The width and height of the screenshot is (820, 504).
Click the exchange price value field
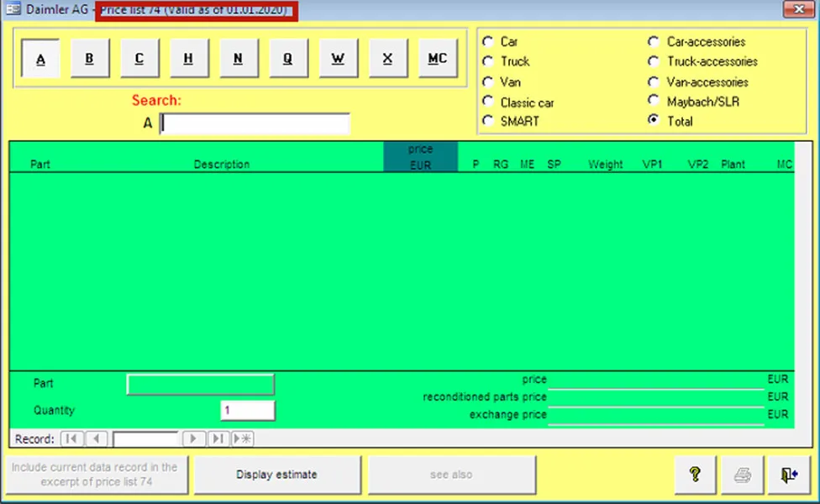[x=656, y=416]
